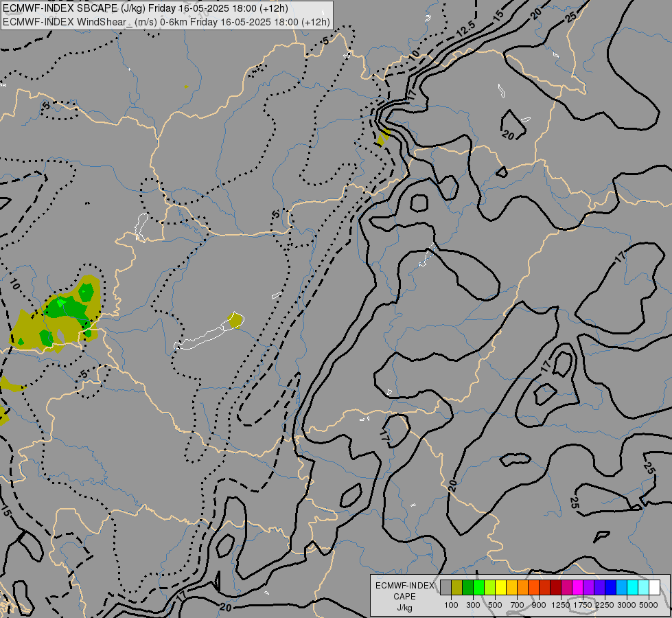Pick the pure yellow legend swatch

pyautogui.click(x=500, y=587)
